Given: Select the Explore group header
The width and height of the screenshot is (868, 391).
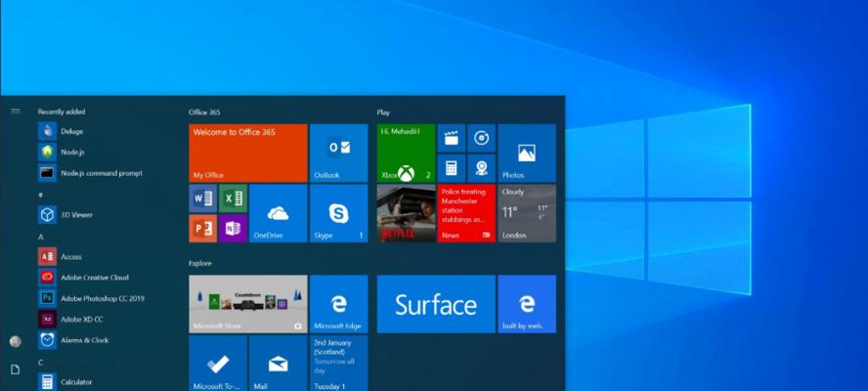Looking at the screenshot, I should [x=200, y=263].
